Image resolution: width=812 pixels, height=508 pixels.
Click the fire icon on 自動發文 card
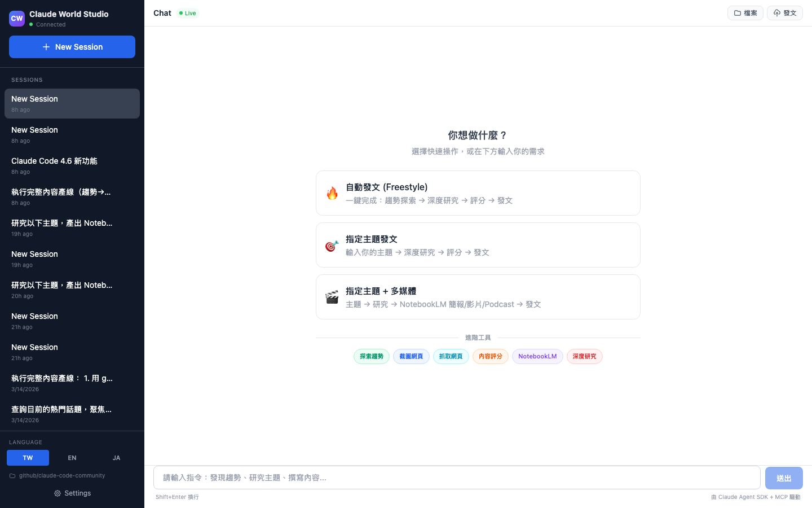332,193
